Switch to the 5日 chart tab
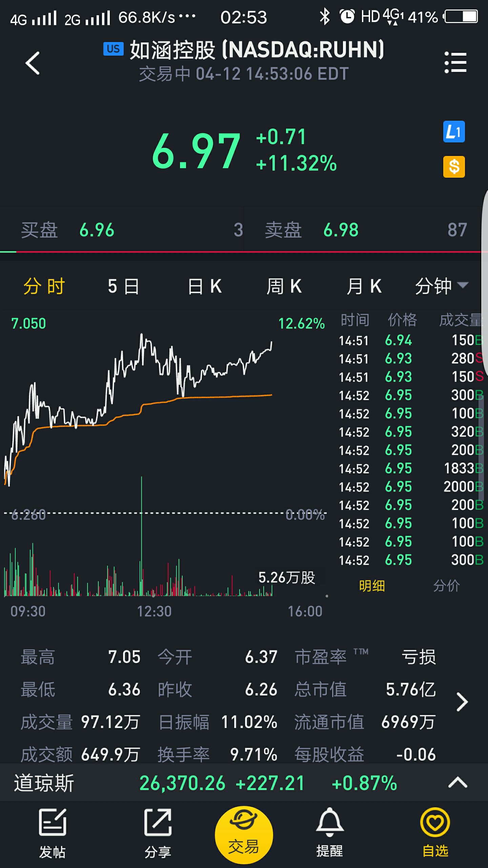Screen dimensions: 488x868 point(124,286)
